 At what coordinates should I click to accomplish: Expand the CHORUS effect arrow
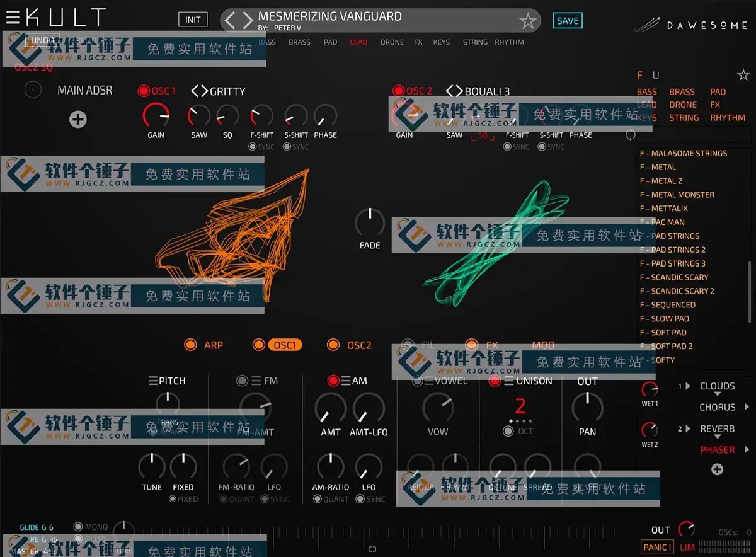[747, 407]
